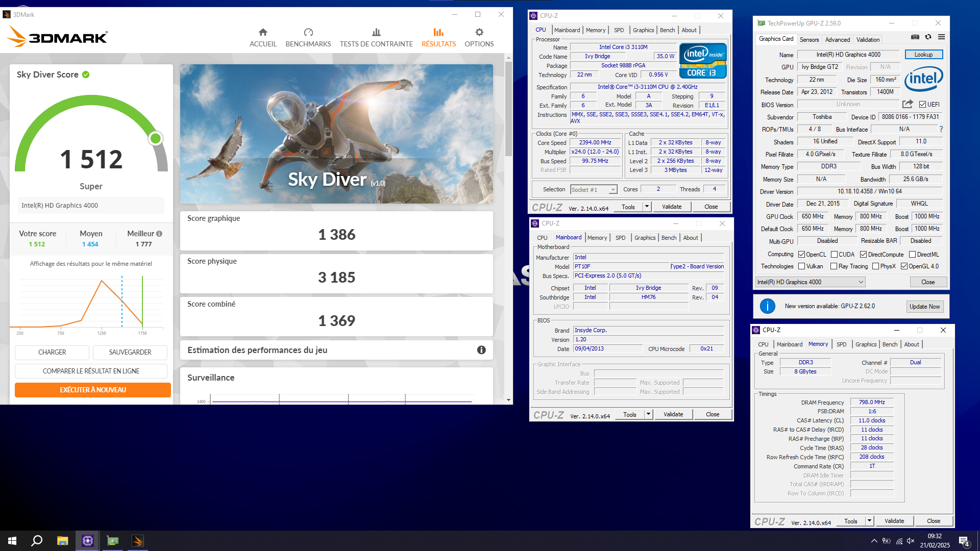980x551 pixels.
Task: Click Exécuter à nouveau button
Action: [x=93, y=390]
